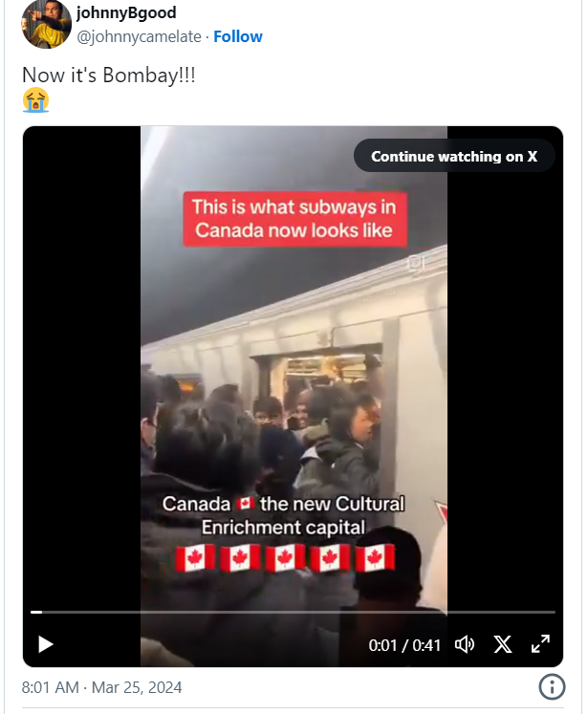Open the video on X via logo icon

click(x=503, y=644)
